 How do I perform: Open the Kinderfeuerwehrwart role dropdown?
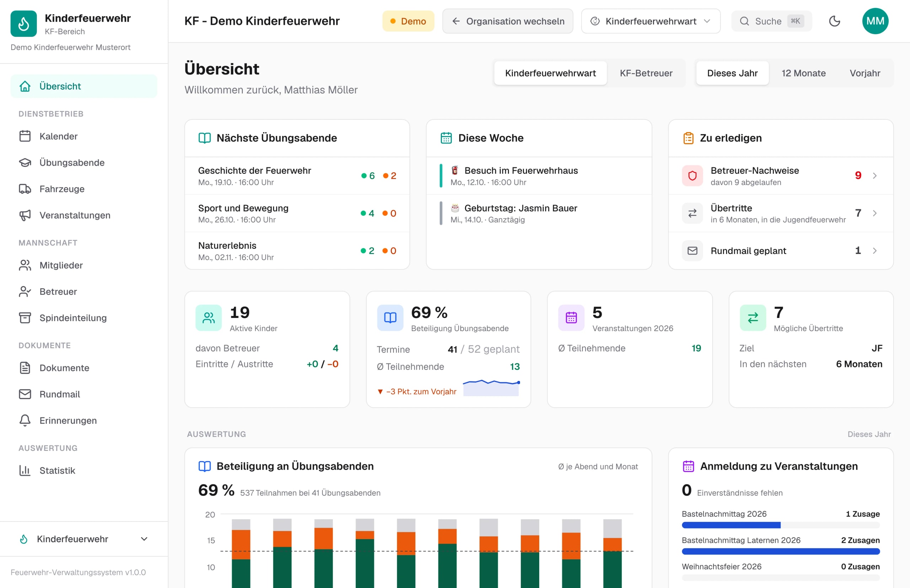coord(651,21)
